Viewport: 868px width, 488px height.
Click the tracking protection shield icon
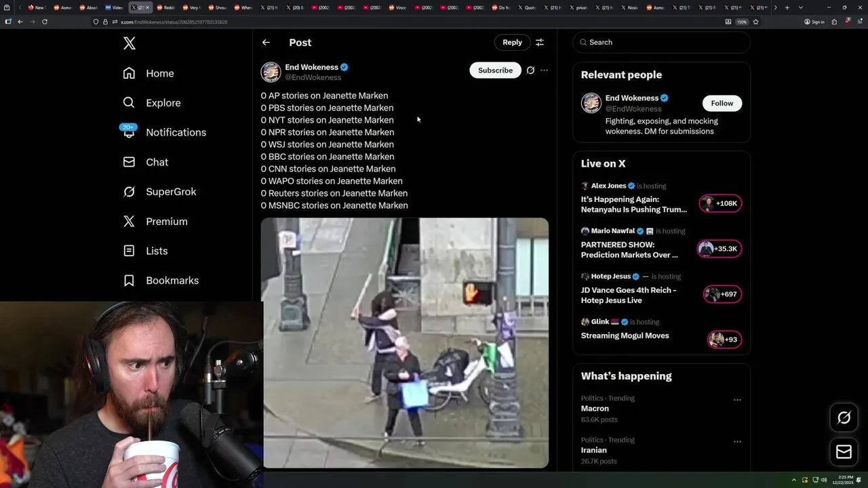pyautogui.click(x=96, y=22)
